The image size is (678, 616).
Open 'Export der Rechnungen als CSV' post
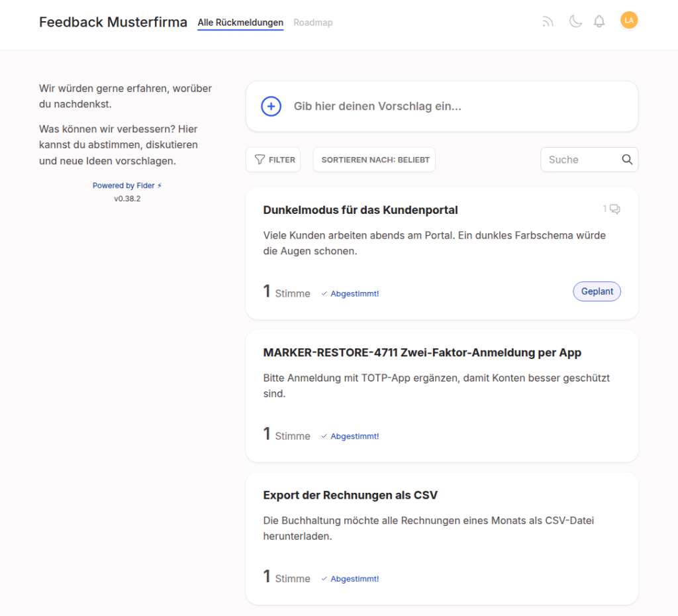click(350, 495)
